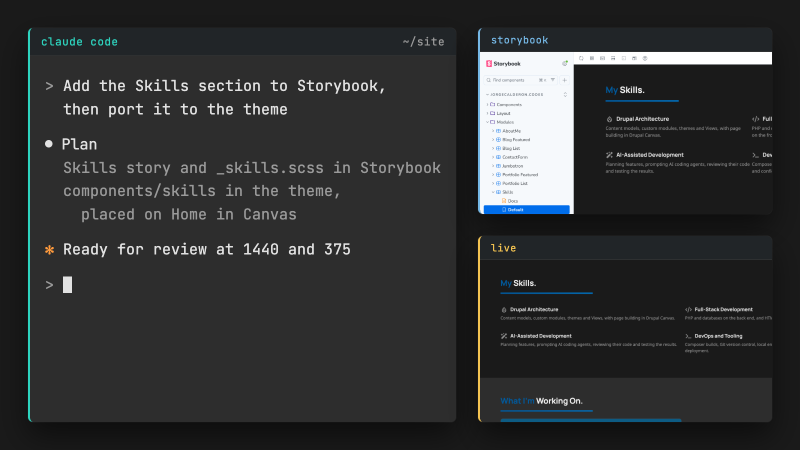Select the Jumbotron component row
800x450 pixels.
(x=527, y=166)
